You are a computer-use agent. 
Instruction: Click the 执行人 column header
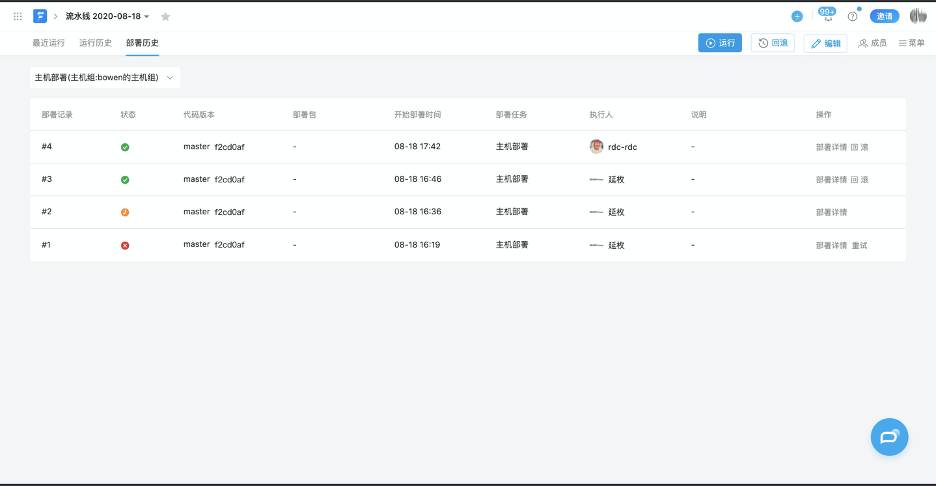coord(601,115)
